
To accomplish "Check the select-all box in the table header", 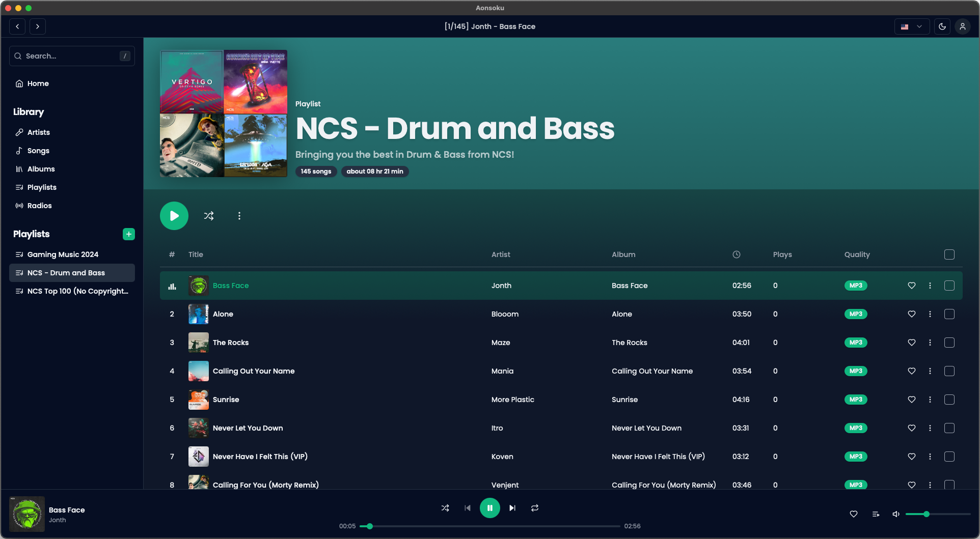I will 949,254.
